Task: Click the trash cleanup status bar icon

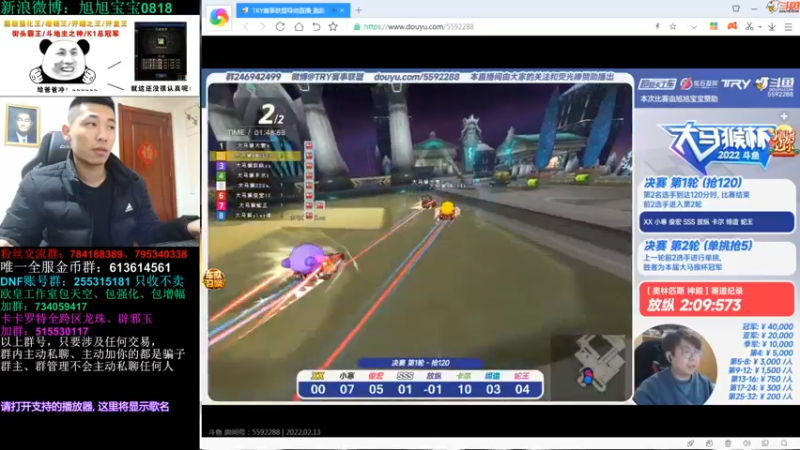Action: point(728,443)
